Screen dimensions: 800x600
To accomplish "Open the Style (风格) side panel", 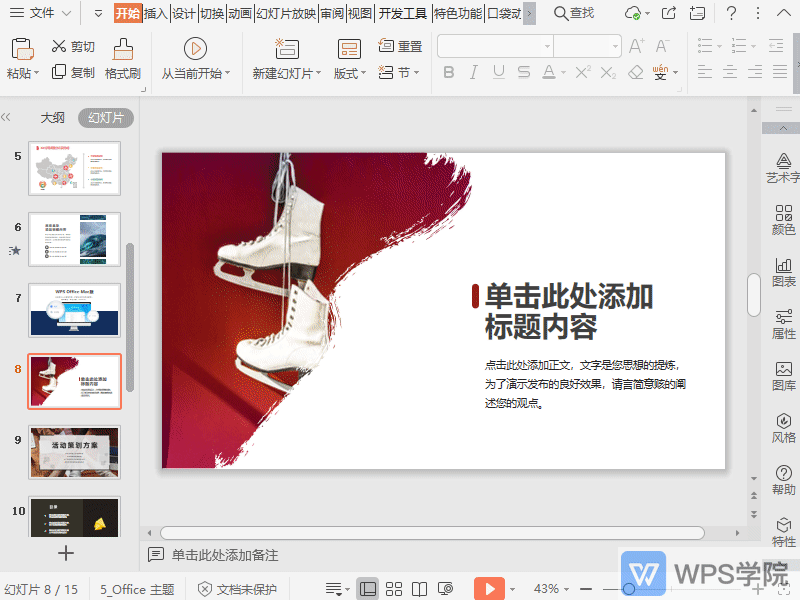I will pyautogui.click(x=783, y=429).
